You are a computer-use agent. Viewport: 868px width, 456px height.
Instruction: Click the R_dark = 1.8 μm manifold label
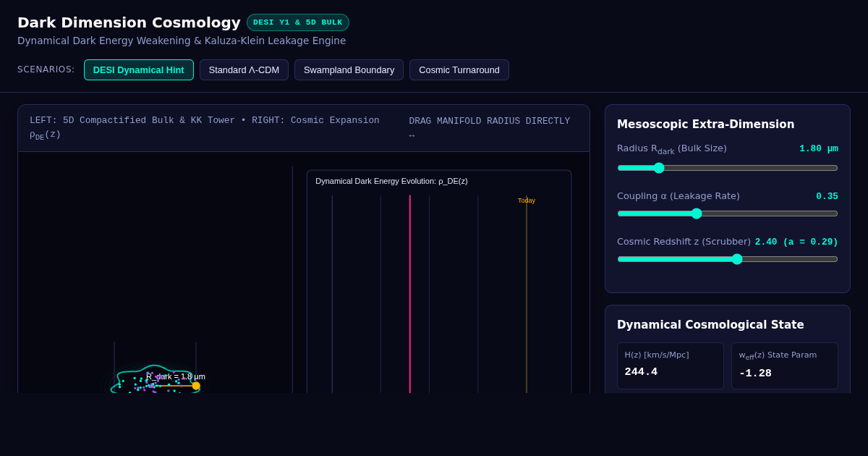(176, 376)
